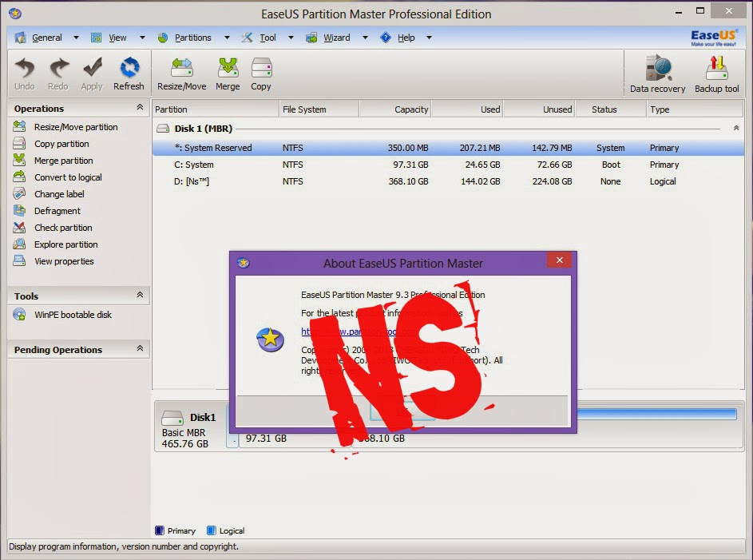This screenshot has width=753, height=560.
Task: Open the partition-tool website link in About dialog
Action: [359, 332]
